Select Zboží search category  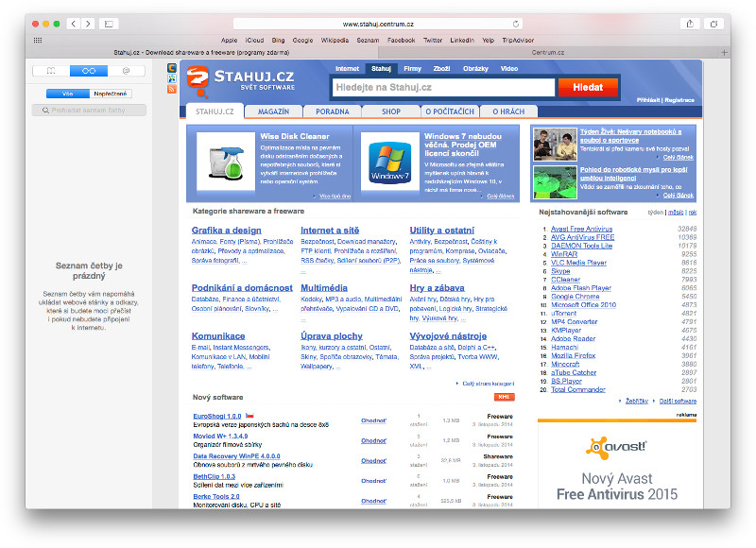pos(441,68)
